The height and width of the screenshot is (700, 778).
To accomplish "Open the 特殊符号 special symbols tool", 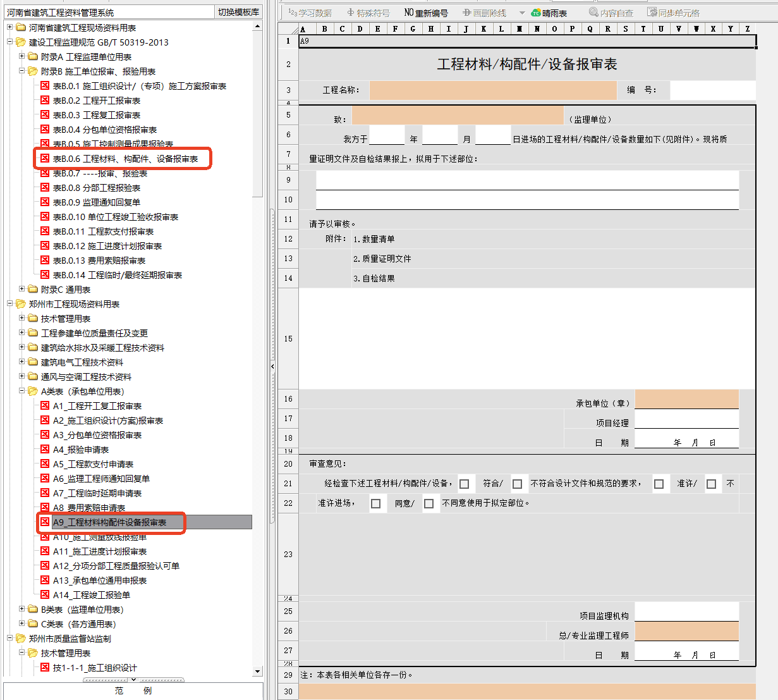I will coord(368,13).
